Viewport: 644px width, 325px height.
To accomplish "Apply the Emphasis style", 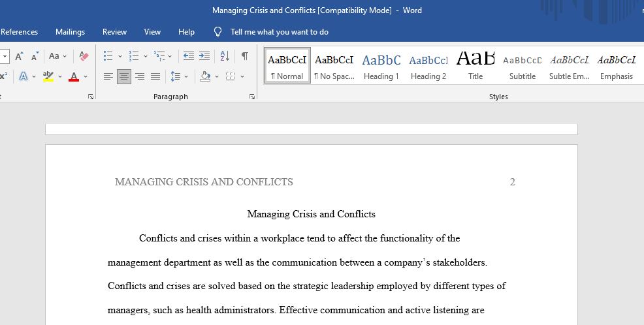I will pos(617,66).
